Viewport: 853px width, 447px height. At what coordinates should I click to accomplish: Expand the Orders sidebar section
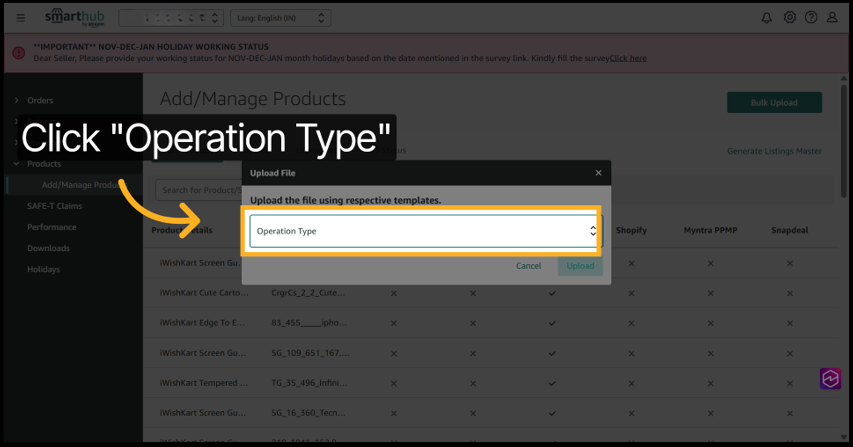40,100
